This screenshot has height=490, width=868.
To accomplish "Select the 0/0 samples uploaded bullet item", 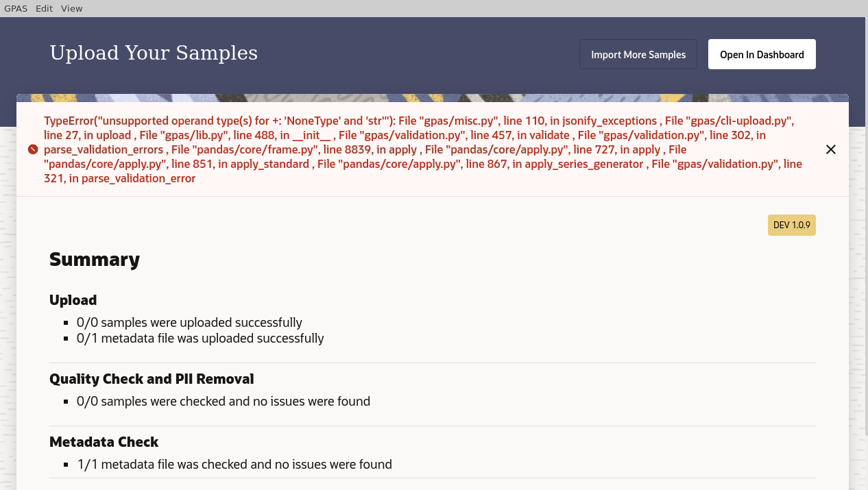I will point(189,322).
